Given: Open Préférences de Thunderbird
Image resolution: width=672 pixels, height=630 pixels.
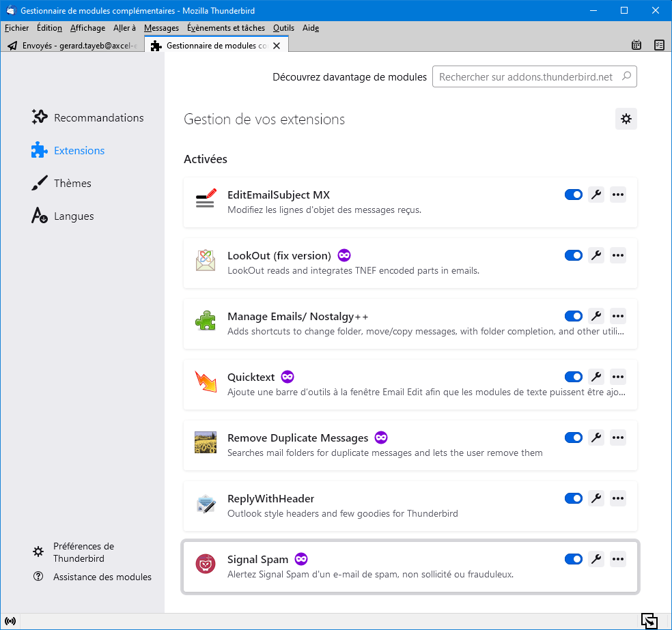Looking at the screenshot, I should [x=74, y=552].
